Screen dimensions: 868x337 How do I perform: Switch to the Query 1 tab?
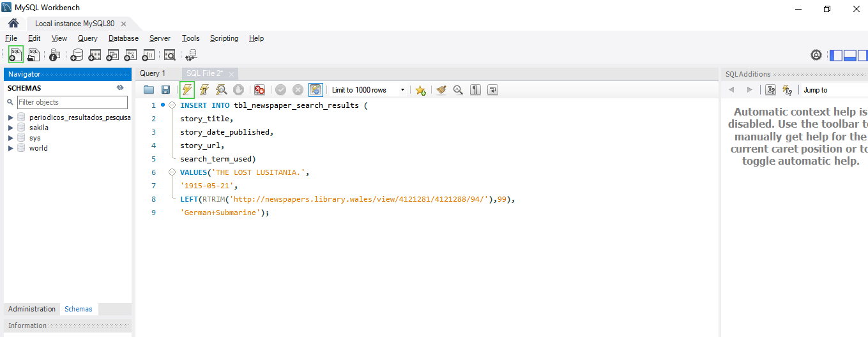153,73
